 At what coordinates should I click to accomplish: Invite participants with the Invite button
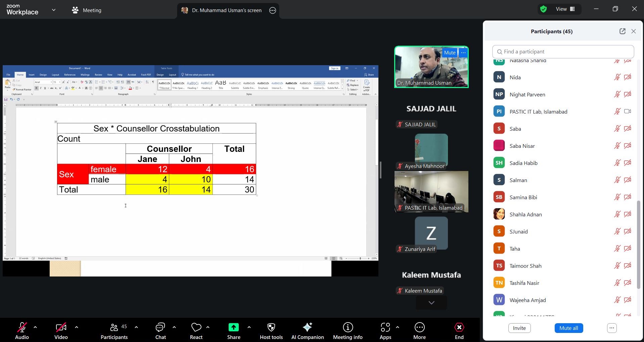519,328
